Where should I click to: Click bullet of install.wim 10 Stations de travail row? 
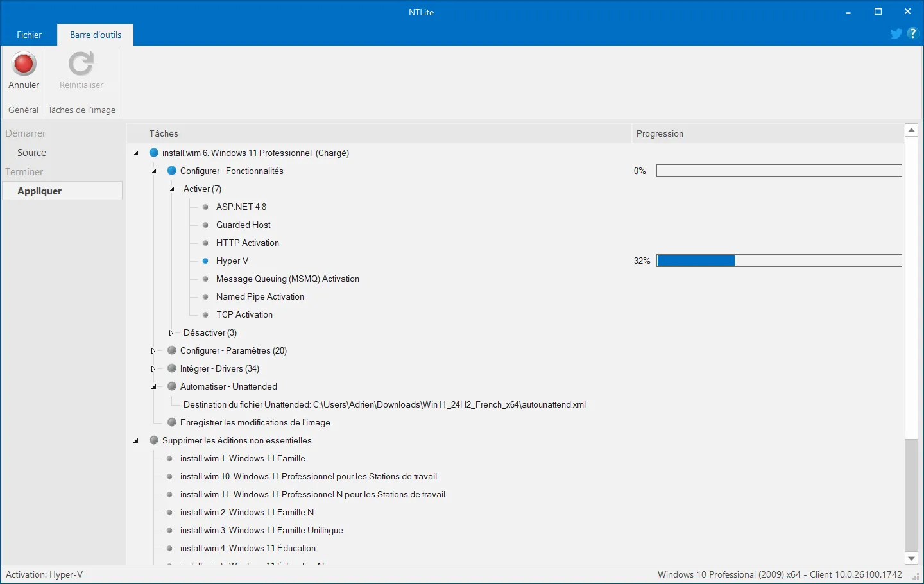coord(169,476)
